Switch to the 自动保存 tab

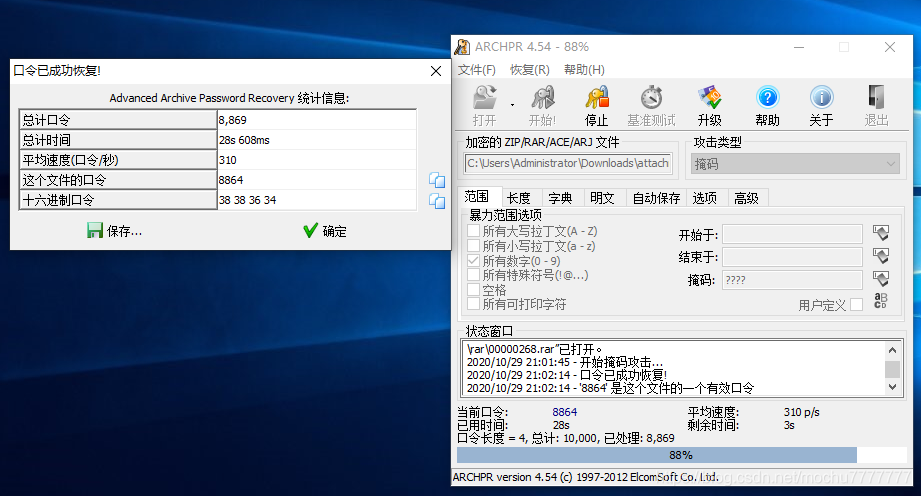[656, 198]
